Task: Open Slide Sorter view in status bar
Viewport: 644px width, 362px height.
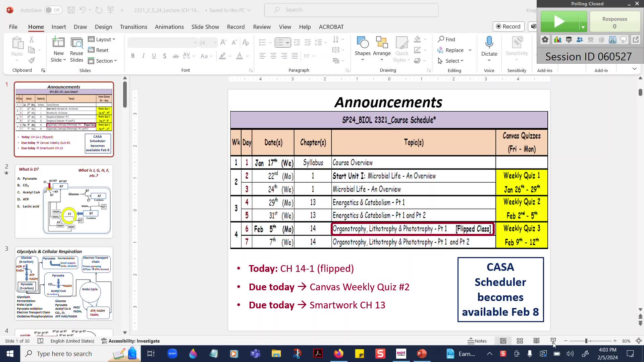Action: (x=520, y=341)
